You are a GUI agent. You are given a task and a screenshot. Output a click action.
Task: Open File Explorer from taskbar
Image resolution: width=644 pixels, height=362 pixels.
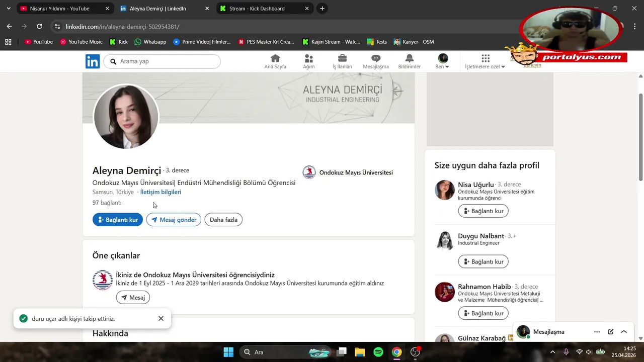360,352
